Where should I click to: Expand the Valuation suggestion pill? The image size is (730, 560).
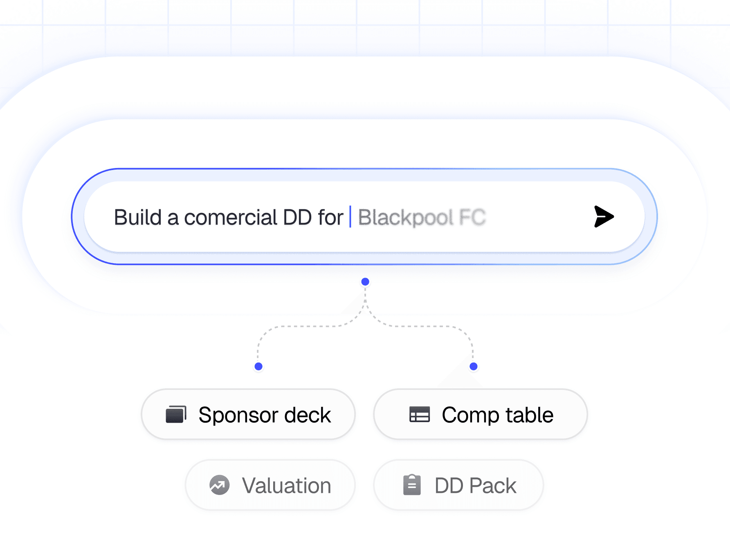point(270,485)
